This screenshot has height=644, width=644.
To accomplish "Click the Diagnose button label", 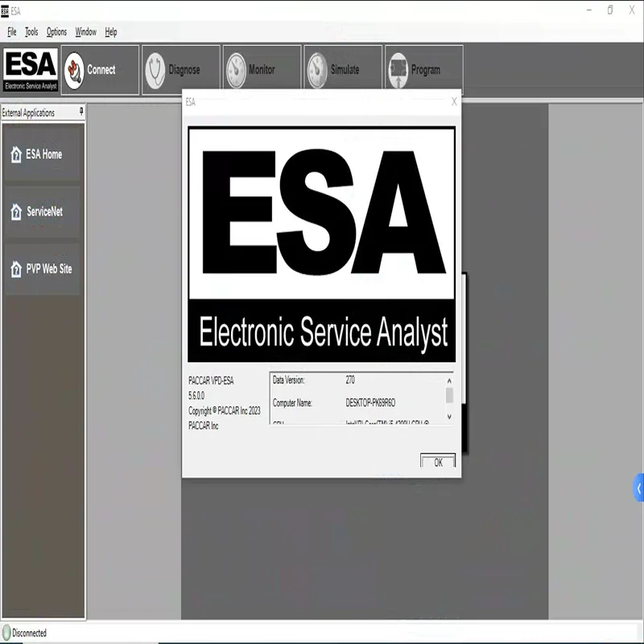I will point(184,70).
